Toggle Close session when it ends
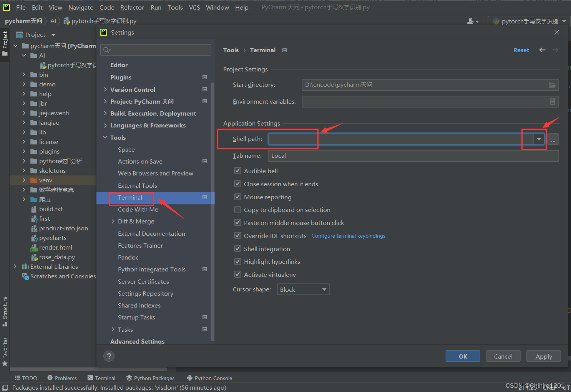This screenshot has width=571, height=392. tap(238, 184)
